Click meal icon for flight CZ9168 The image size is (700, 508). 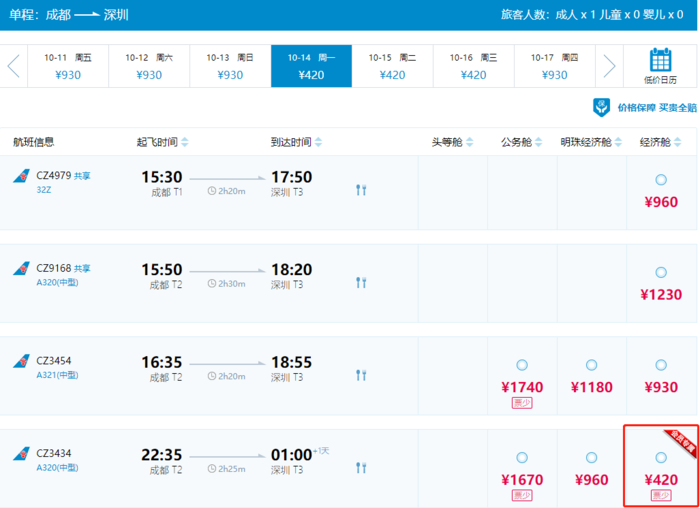click(361, 283)
